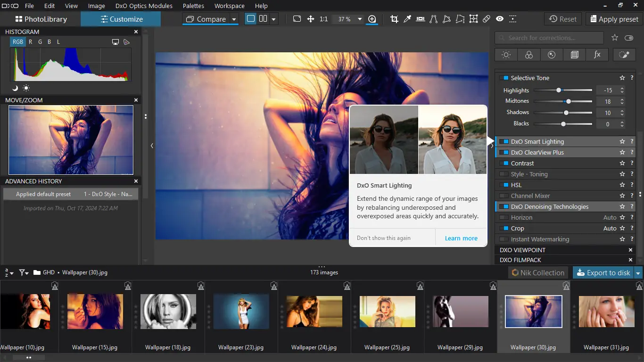Image resolution: width=644 pixels, height=362 pixels.
Task: Open the Compare dropdown arrow
Action: click(234, 19)
